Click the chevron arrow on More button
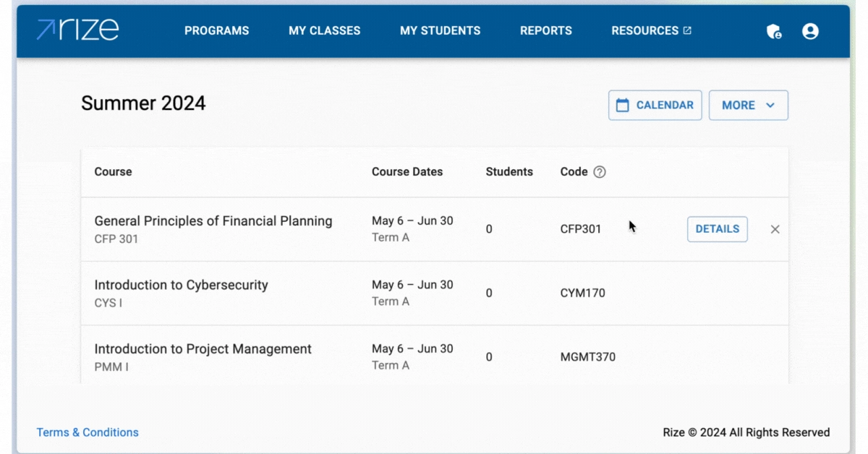Viewport: 868px width, 454px height. coord(770,105)
